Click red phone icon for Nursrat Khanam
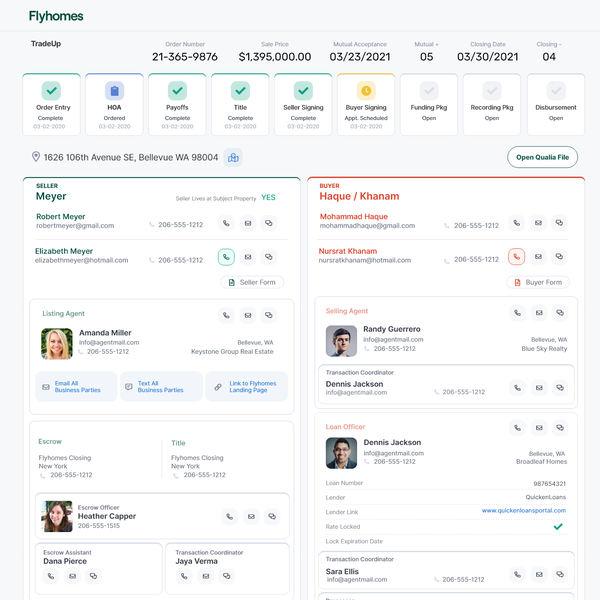The image size is (600, 600). 517,256
